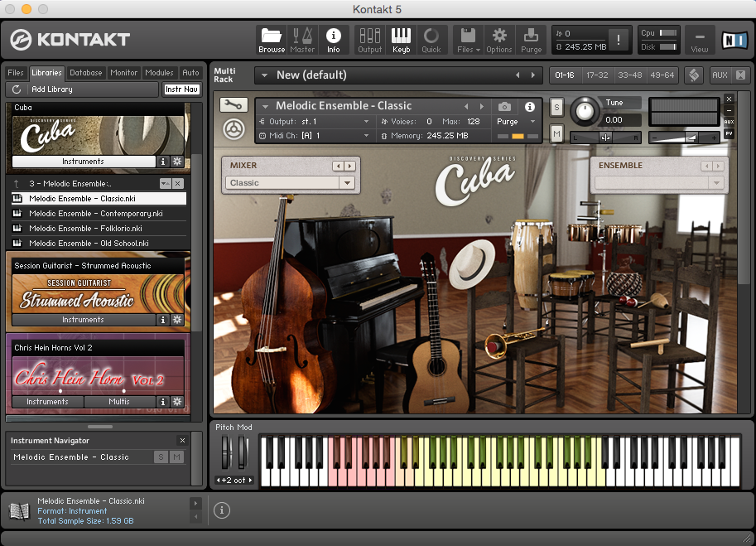Open Strummed Acoustic Instruments list
Viewport: 756px width, 546px height.
pos(83,319)
